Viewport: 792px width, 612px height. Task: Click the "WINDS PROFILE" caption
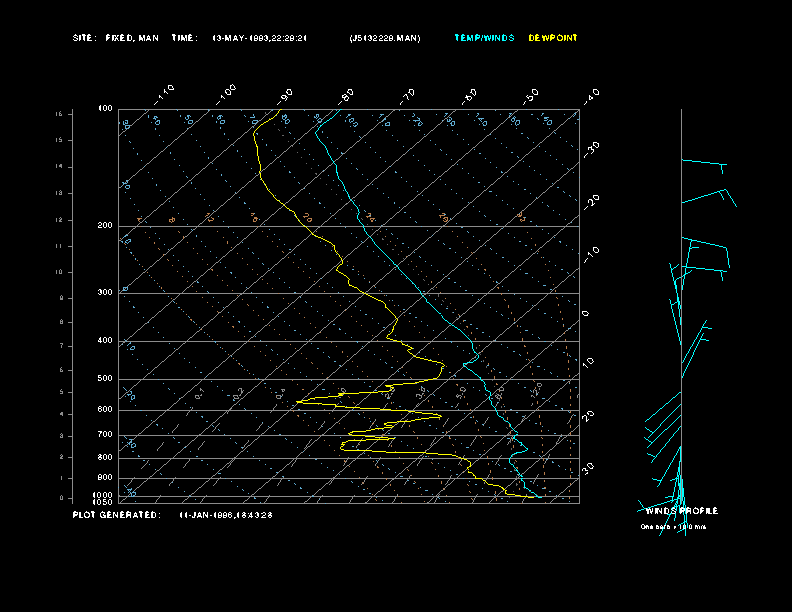pyautogui.click(x=682, y=511)
